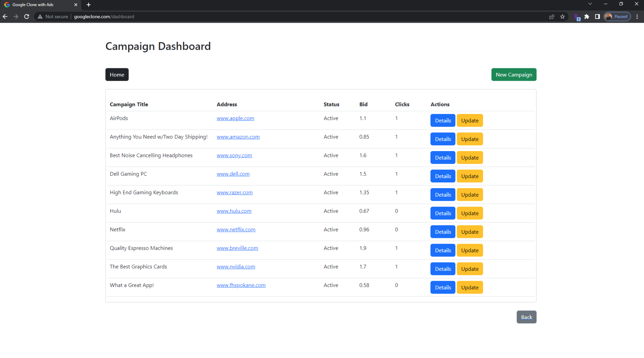Open Details for Dell Gaming PC
644x358 pixels.
click(443, 176)
